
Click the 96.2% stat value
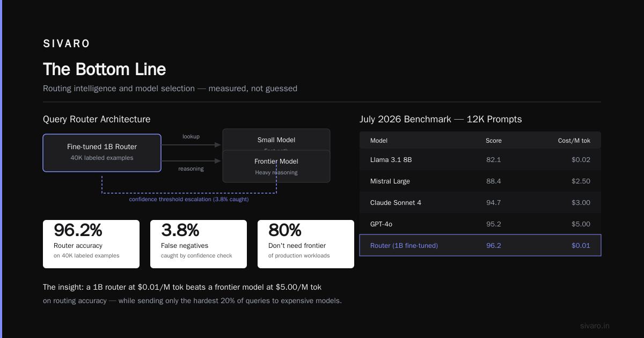pyautogui.click(x=78, y=230)
